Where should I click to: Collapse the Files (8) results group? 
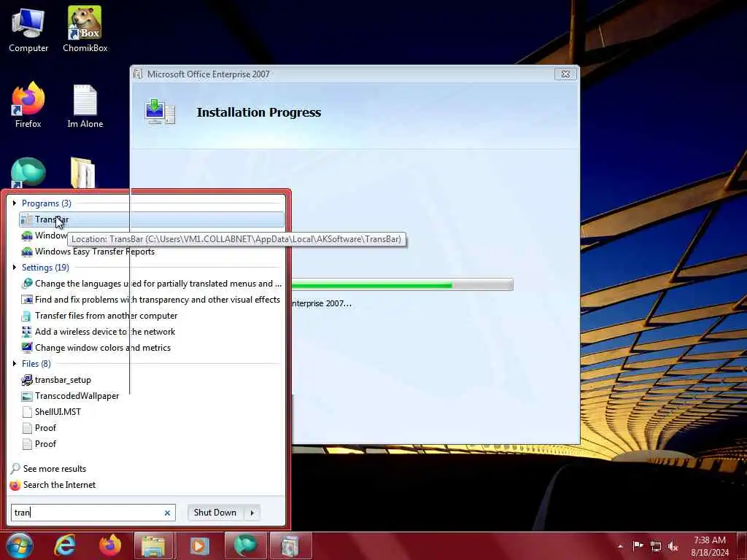click(15, 364)
